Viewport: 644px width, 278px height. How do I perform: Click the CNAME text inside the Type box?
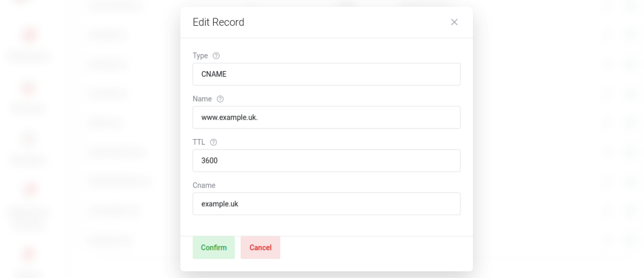[214, 74]
